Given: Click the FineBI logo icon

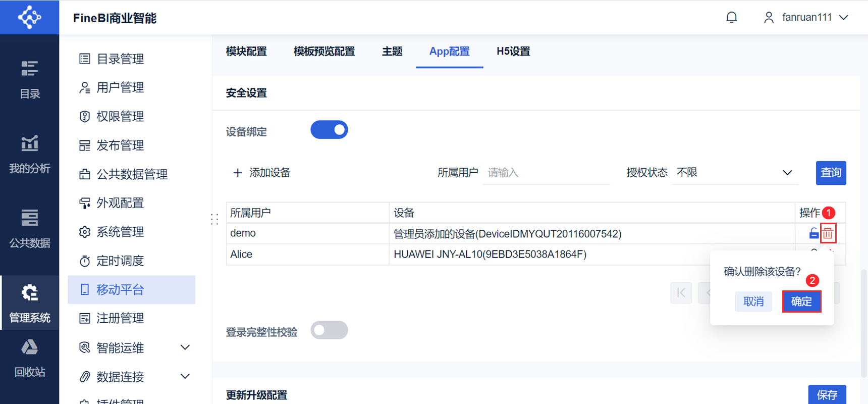Looking at the screenshot, I should pos(29,17).
